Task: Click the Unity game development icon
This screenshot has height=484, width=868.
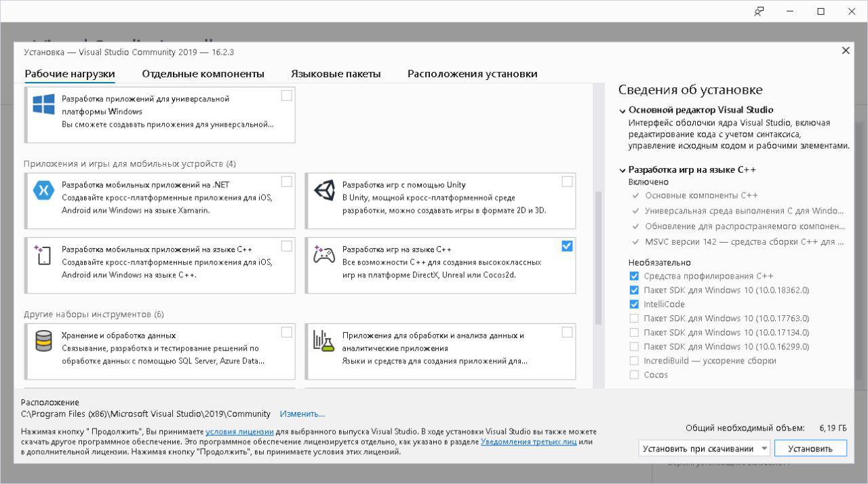Action: click(x=324, y=190)
